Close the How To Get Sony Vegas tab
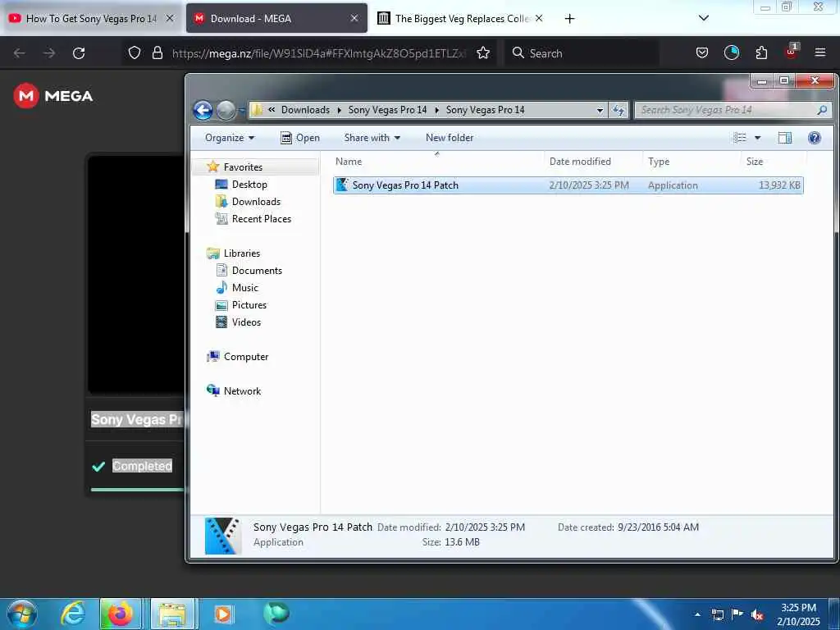 [170, 18]
